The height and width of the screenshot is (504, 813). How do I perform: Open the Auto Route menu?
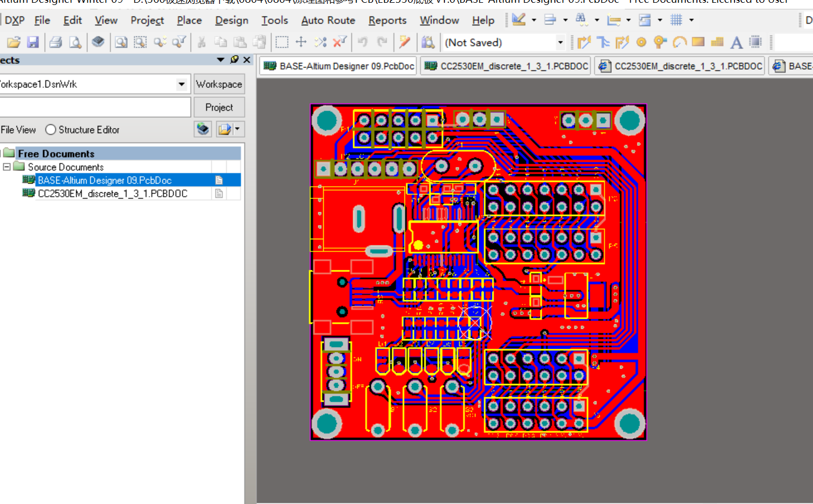[x=328, y=20]
